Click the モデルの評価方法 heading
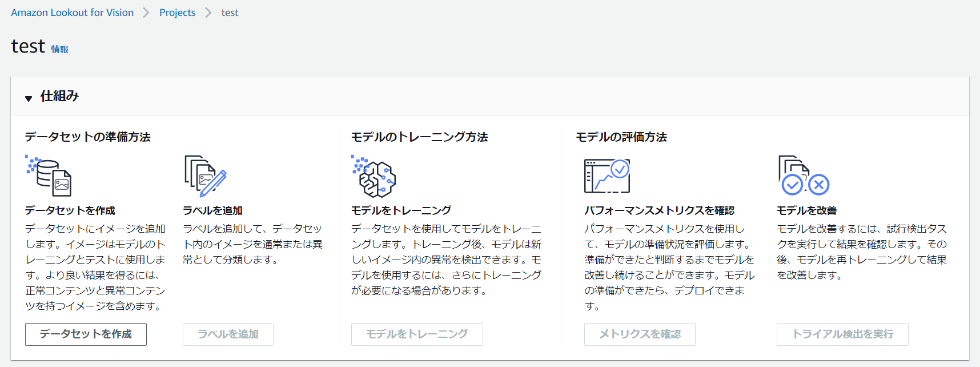 [x=621, y=137]
